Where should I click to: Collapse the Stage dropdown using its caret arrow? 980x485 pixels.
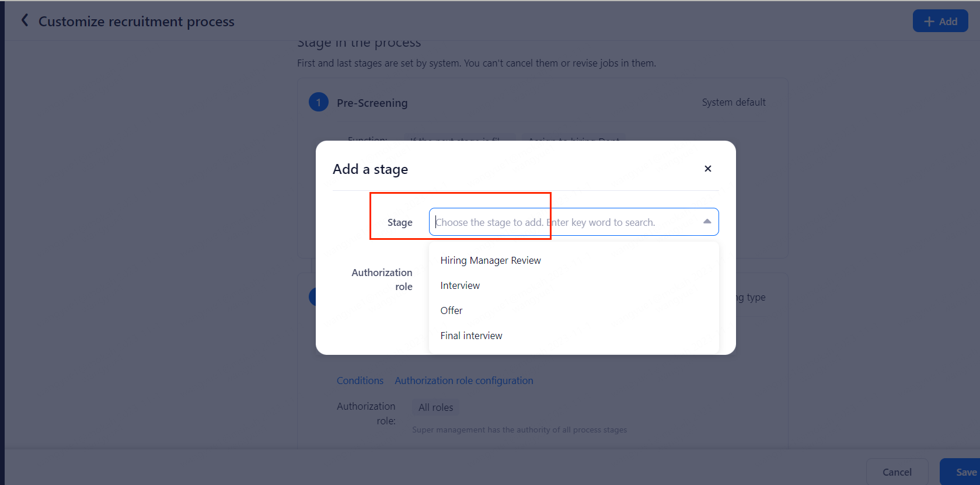pos(707,222)
